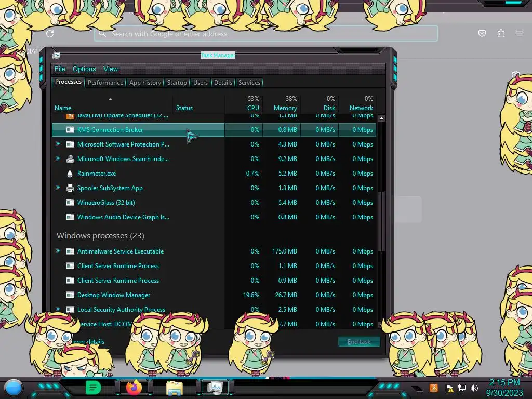Switch to the Users tab
The image size is (532, 399).
(201, 83)
